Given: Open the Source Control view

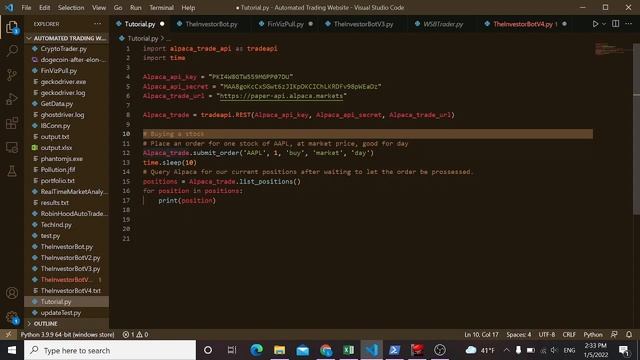Looking at the screenshot, I should pyautogui.click(x=12, y=75).
